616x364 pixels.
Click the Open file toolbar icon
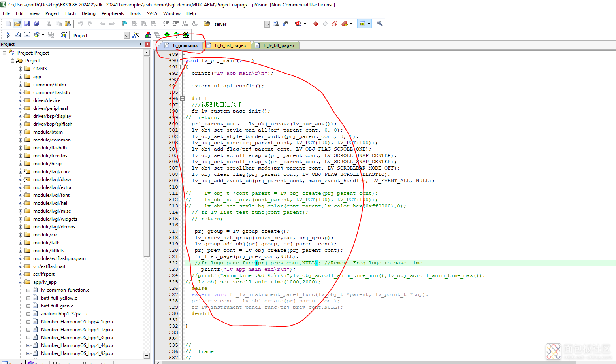pyautogui.click(x=17, y=24)
